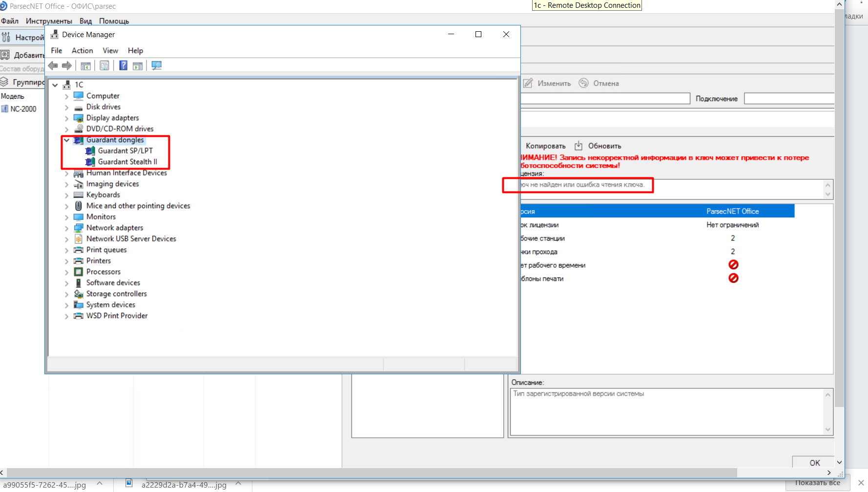Click the Обновить download icon
This screenshot has width=868, height=492.
579,146
